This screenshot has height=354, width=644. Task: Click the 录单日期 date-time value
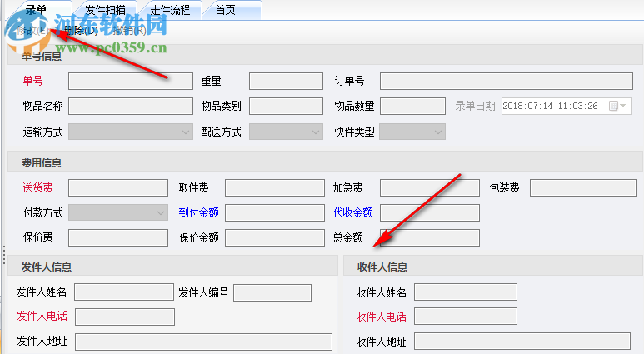pos(551,106)
